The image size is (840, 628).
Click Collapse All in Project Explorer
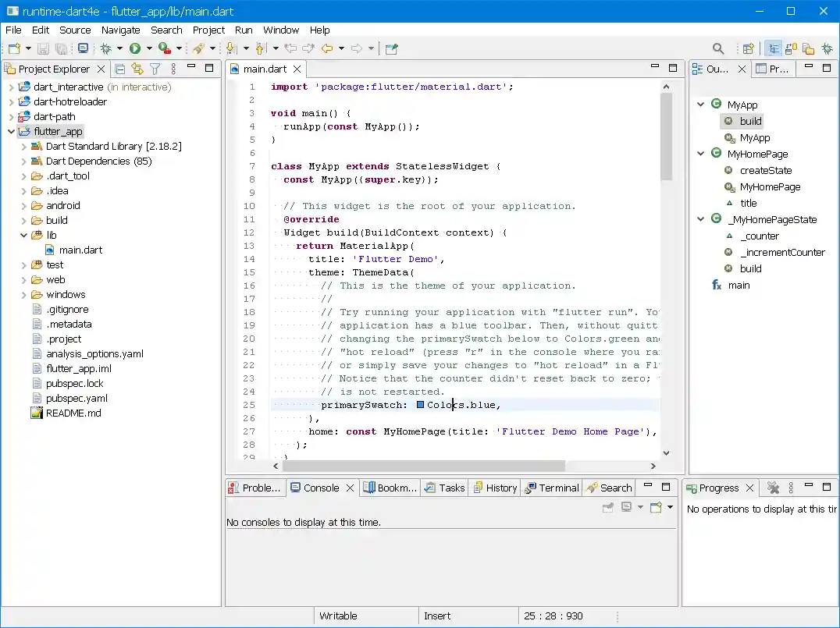click(x=119, y=69)
